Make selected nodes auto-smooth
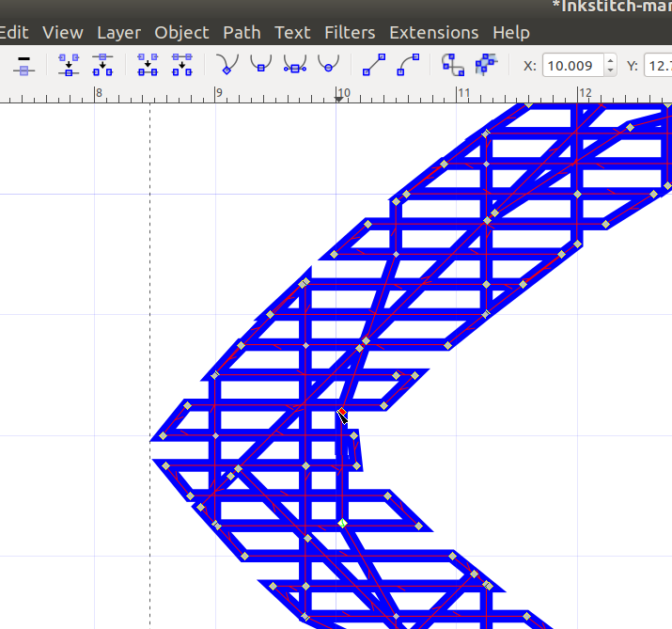The image size is (672, 629). click(328, 64)
